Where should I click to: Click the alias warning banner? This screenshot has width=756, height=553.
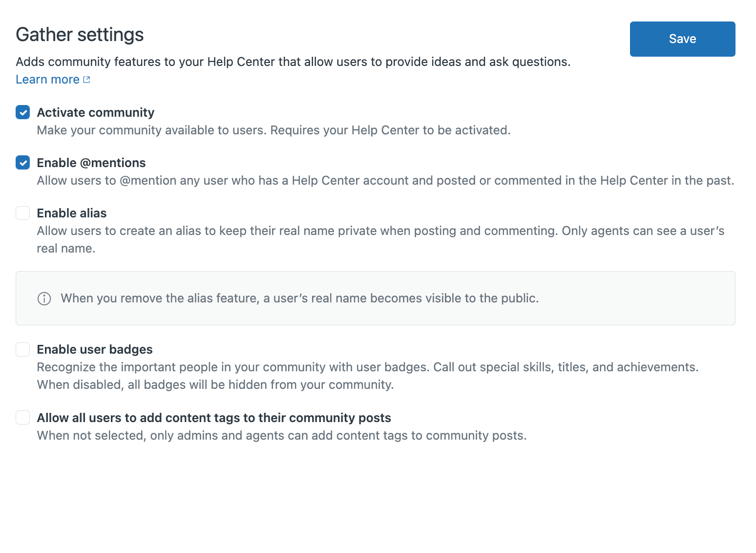(x=375, y=298)
